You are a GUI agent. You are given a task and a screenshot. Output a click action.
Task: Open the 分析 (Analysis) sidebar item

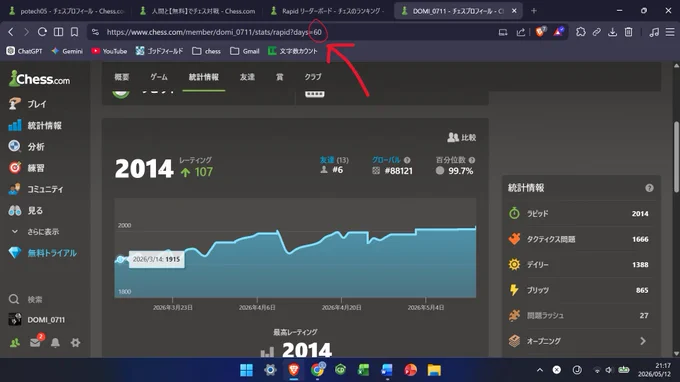pos(26,147)
